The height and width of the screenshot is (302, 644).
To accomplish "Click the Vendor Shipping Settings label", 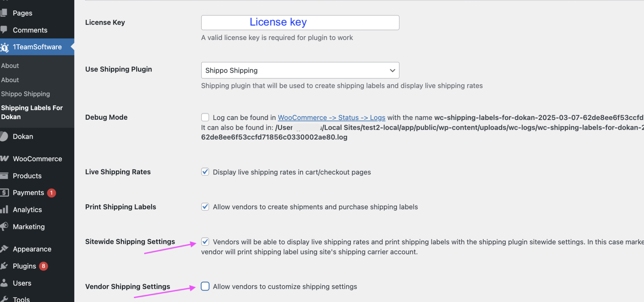I will click(128, 286).
